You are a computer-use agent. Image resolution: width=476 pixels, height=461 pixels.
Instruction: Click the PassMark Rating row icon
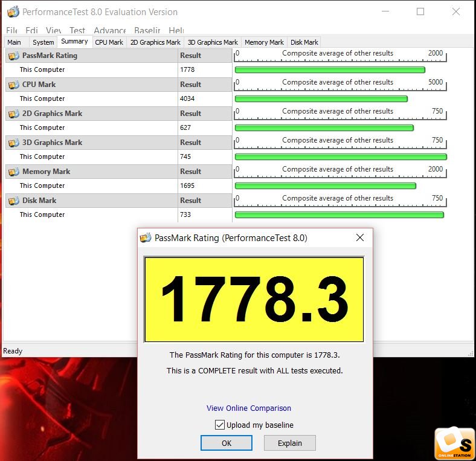pos(14,56)
